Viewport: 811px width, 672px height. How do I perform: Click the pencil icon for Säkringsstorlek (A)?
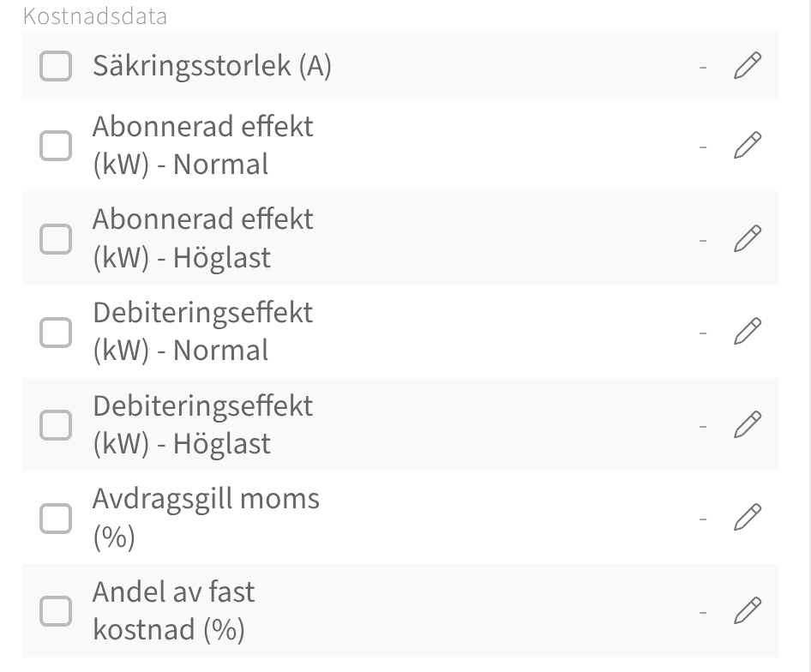[x=748, y=65]
